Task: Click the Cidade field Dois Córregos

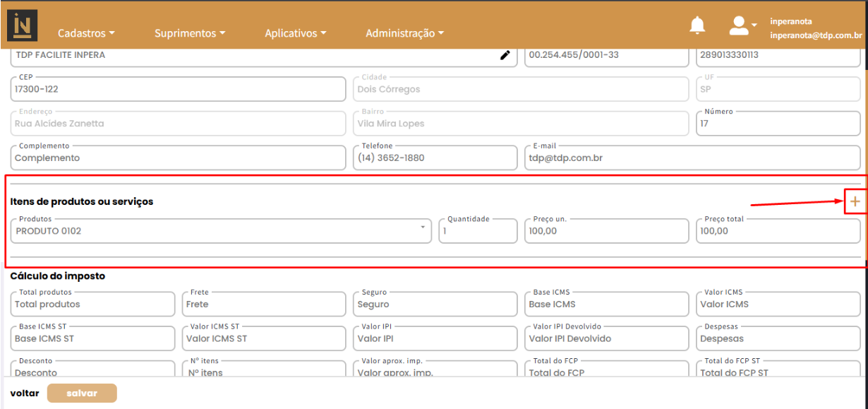Action: click(521, 90)
